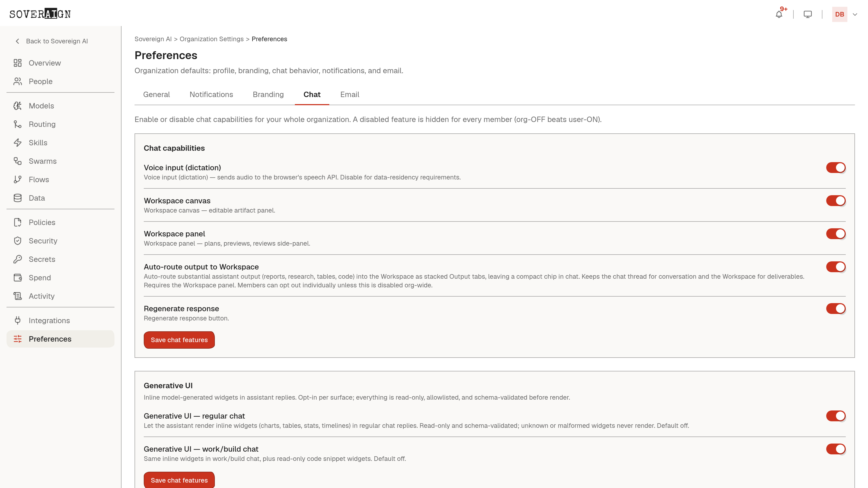Disable Voice input (dictation) toggle

point(836,168)
